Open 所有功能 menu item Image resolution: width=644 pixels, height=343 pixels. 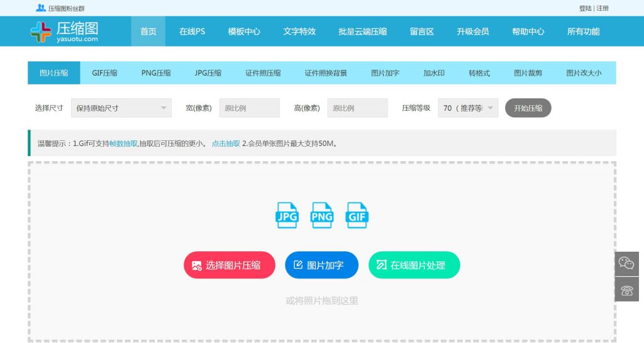(583, 31)
